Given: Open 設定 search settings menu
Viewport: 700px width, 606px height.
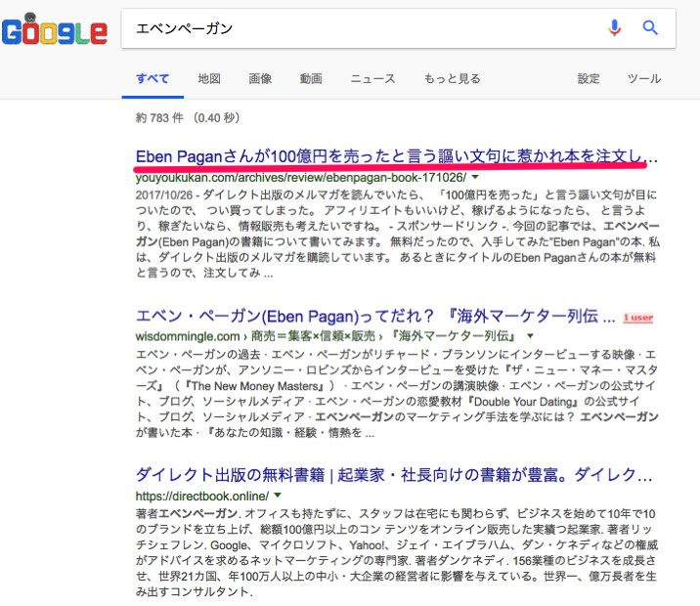Looking at the screenshot, I should point(589,79).
